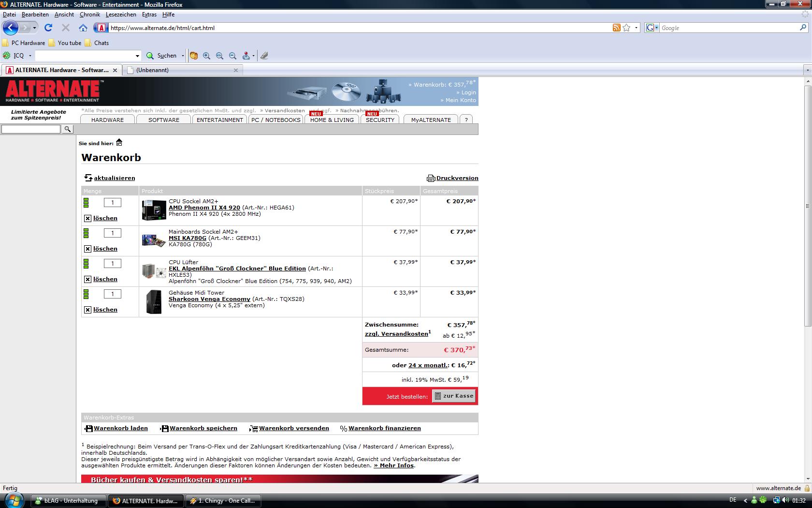Viewport: 812px width, 508px height.
Task: Click the Alpenföhn cooler product thumbnail
Action: pyautogui.click(x=154, y=271)
